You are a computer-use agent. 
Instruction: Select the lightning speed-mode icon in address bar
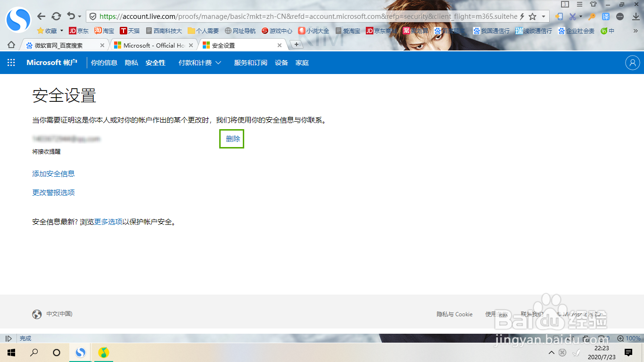[x=522, y=16]
